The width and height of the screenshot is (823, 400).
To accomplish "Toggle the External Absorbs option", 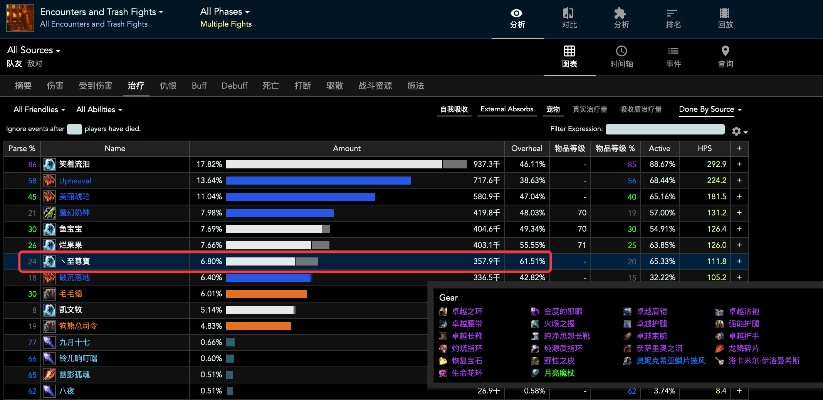I will pyautogui.click(x=506, y=109).
